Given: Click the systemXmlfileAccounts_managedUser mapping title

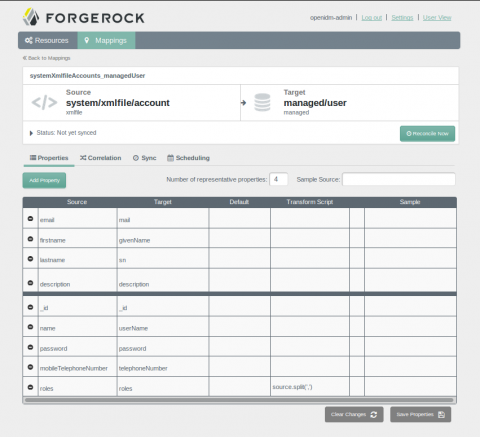Looking at the screenshot, I should point(87,76).
